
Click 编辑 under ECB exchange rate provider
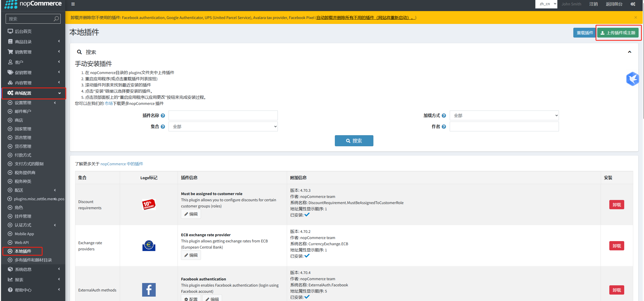tap(191, 255)
